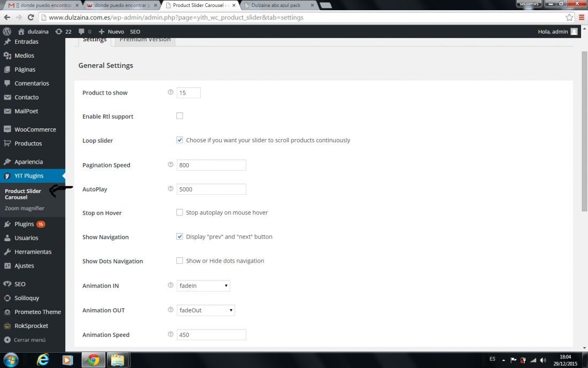The width and height of the screenshot is (588, 368).
Task: Click the Páginas pages icon in sidebar
Action: (7, 70)
